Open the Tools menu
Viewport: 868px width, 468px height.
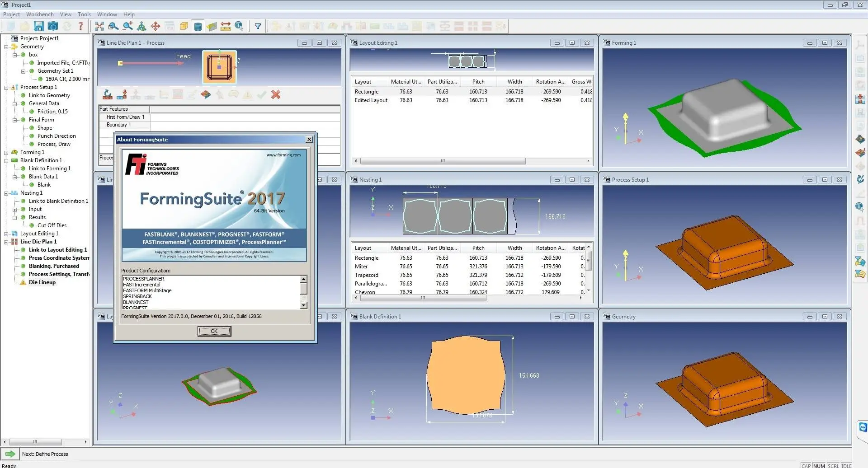click(84, 14)
